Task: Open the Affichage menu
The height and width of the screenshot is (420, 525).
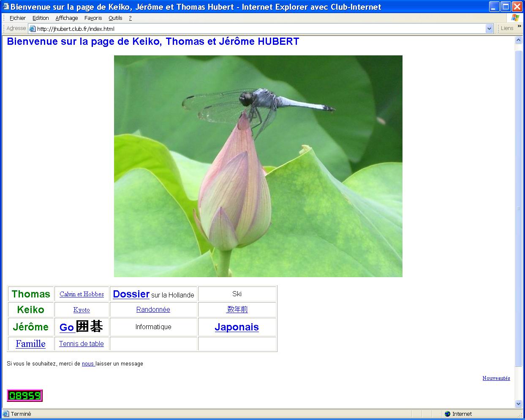Action: 67,18
